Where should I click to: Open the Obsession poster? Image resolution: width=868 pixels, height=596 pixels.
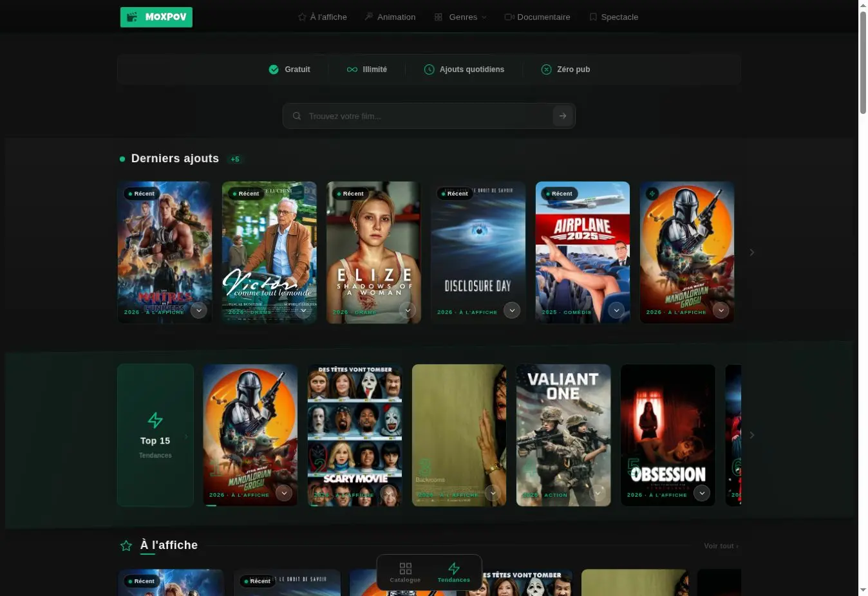coord(668,435)
